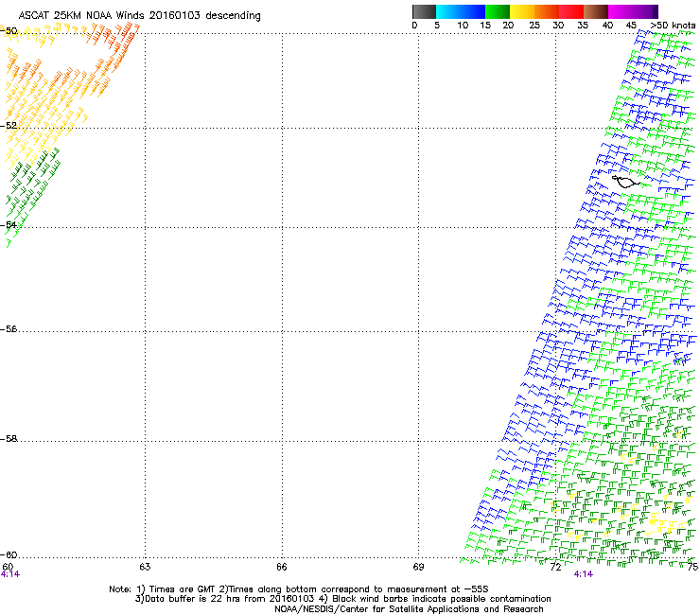This screenshot has width=700, height=615.
Task: Click the 'Data buffer is 22 hrs' note
Action: point(342,599)
